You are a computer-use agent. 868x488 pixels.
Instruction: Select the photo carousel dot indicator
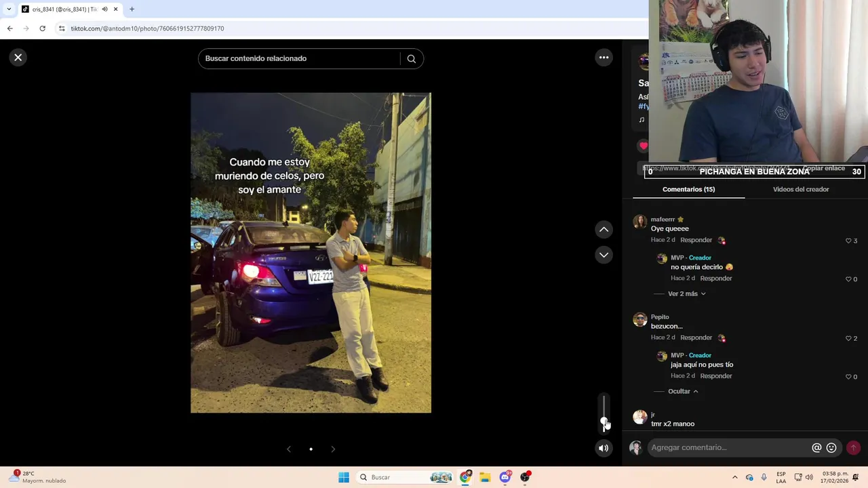(x=311, y=449)
